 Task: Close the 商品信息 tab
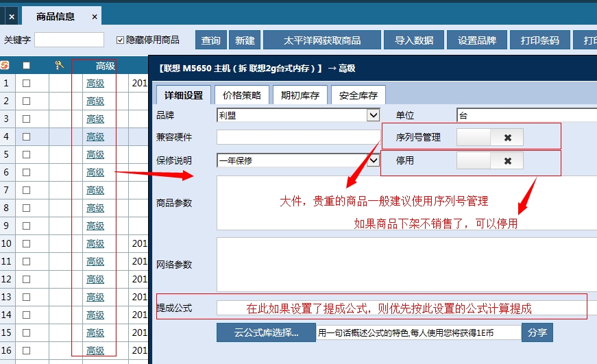(95, 16)
